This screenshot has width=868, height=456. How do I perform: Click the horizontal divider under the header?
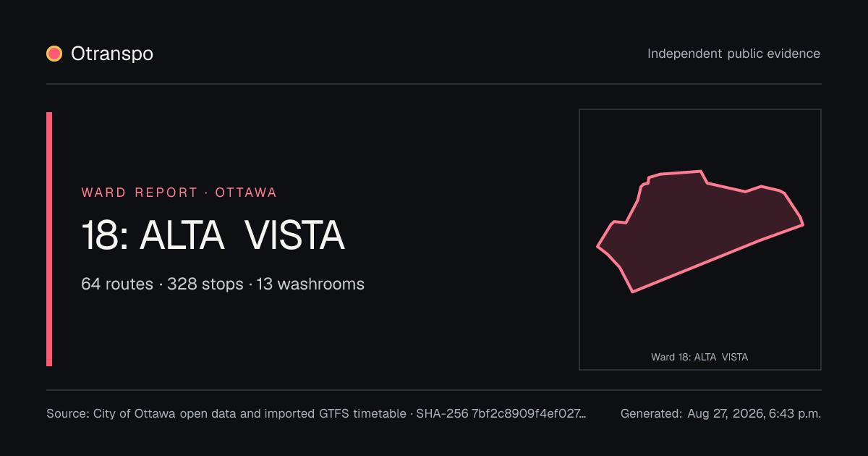[x=434, y=84]
